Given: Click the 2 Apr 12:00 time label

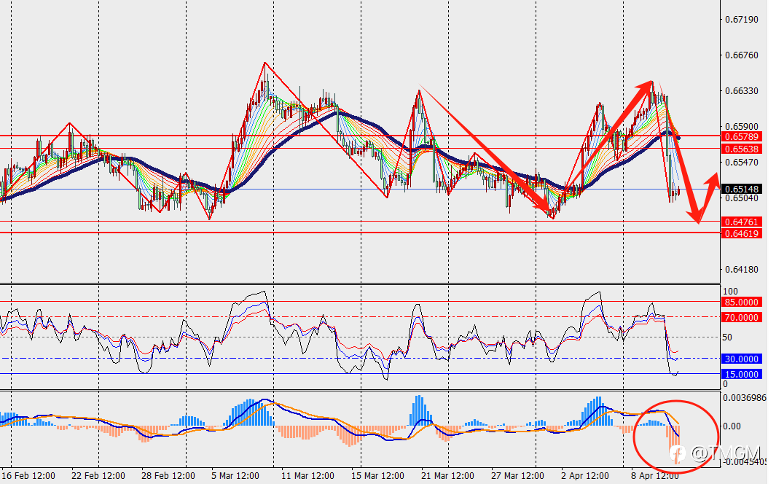Looking at the screenshot, I should pos(585,476).
